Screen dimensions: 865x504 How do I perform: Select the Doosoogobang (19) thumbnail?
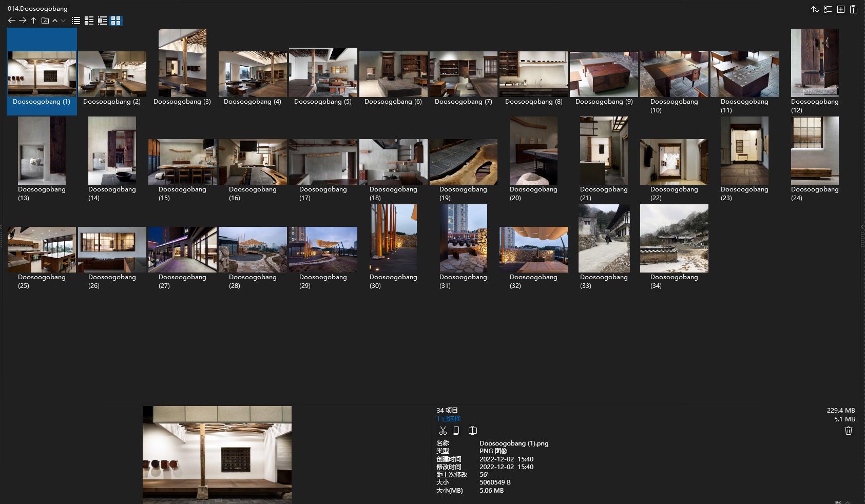pyautogui.click(x=463, y=162)
